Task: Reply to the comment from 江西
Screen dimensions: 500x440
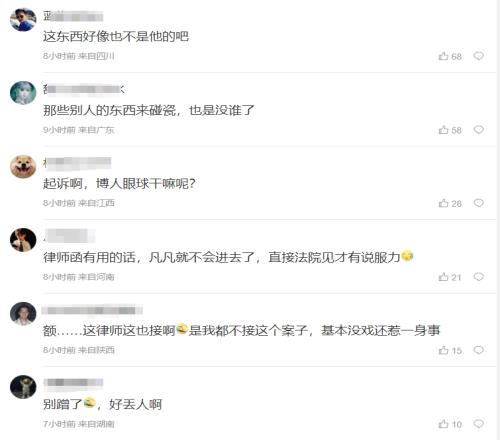Action: (479, 203)
